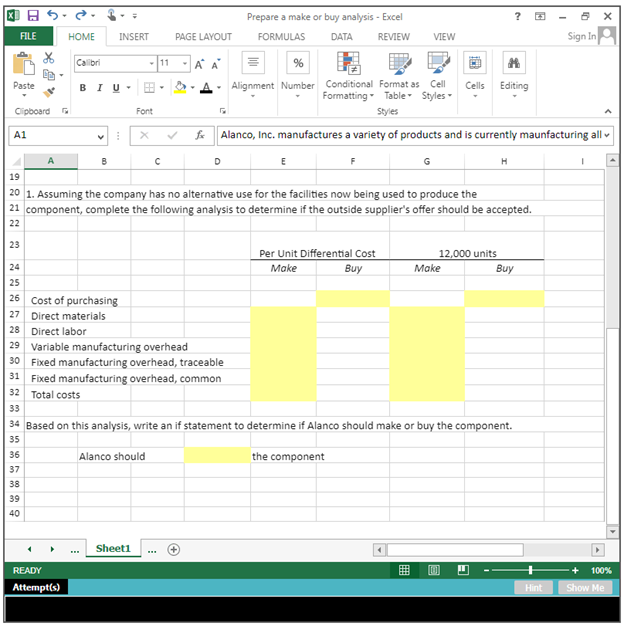Screen dimensions: 624x626
Task: Expand the font name Calibri dropdown
Action: [152, 63]
